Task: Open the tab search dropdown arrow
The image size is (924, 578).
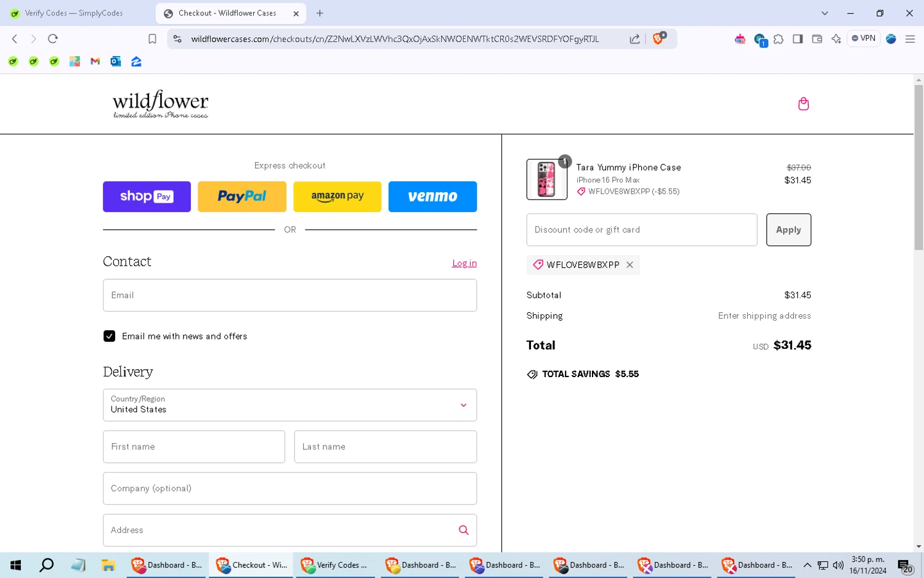Action: [x=825, y=13]
